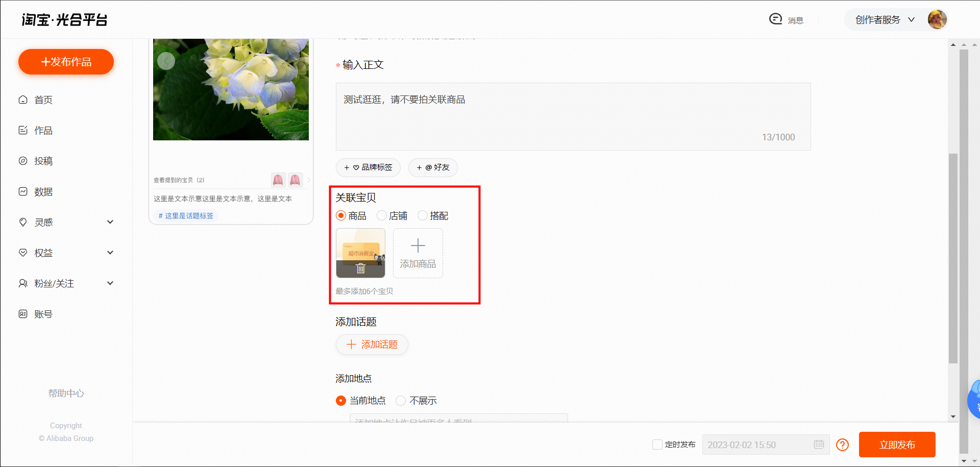Click the blue floating assistant bubble

coord(974,400)
